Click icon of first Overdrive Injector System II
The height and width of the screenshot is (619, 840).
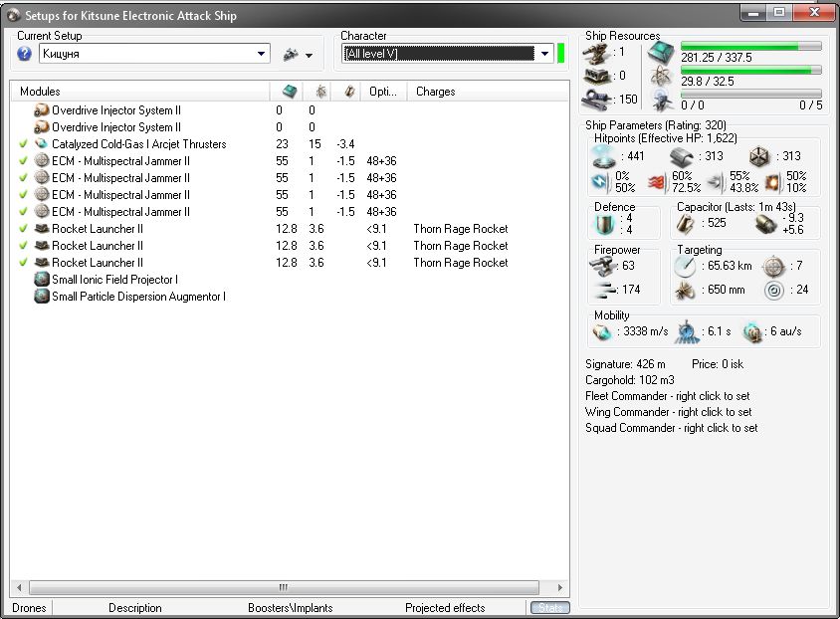click(x=41, y=110)
